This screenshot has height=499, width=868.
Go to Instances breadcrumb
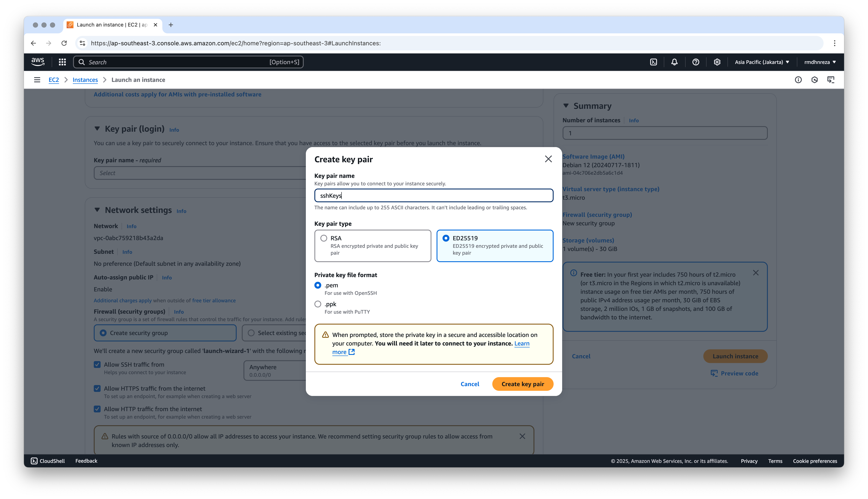85,80
